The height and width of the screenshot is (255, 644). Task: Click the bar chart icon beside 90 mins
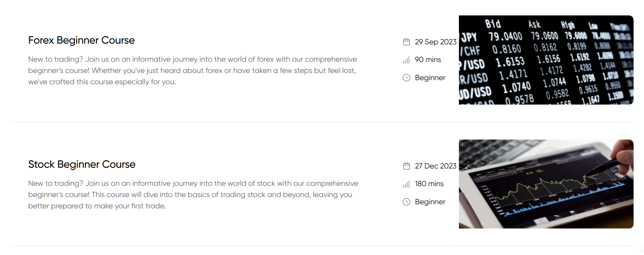tap(406, 60)
